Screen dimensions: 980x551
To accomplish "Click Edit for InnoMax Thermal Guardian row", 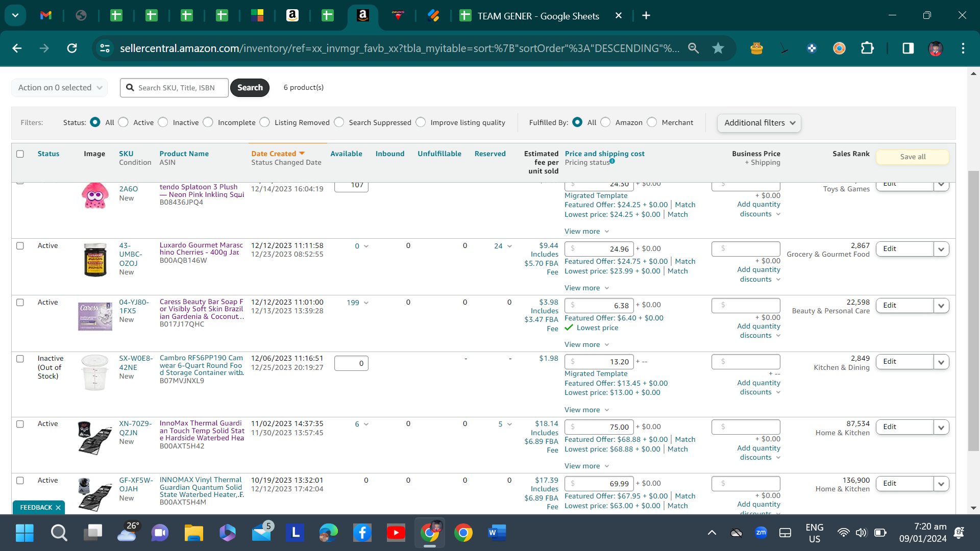I will tap(905, 427).
